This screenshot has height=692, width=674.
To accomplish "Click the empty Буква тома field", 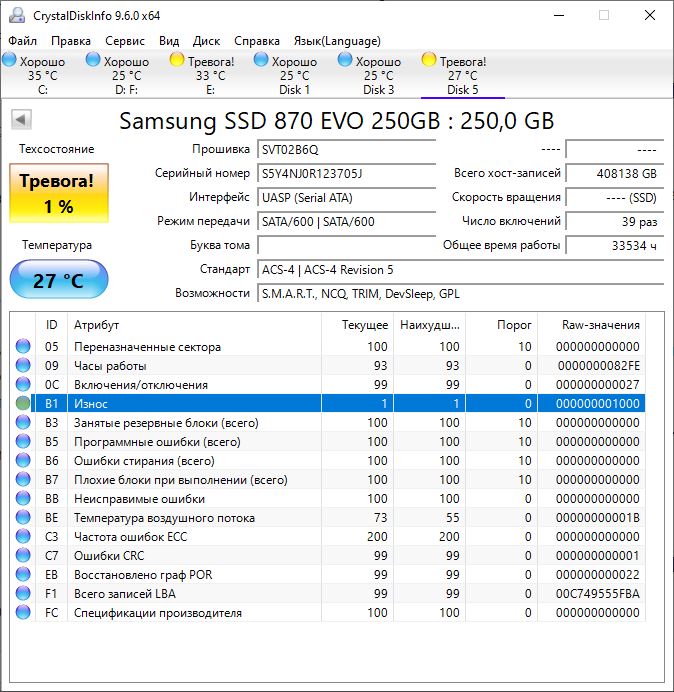I will [346, 245].
